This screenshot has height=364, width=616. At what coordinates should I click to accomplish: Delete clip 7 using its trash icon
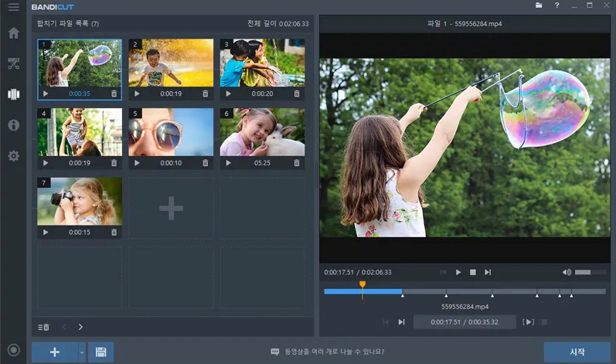(x=114, y=232)
